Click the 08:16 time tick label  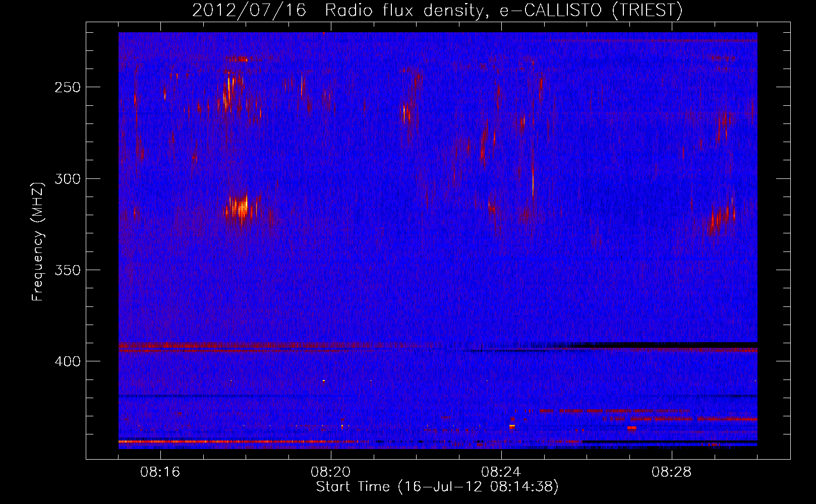[160, 472]
